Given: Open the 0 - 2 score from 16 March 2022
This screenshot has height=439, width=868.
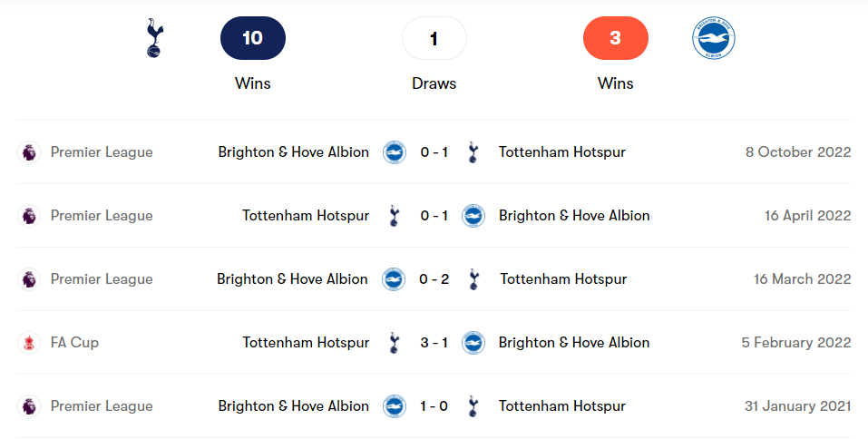Looking at the screenshot, I should [x=434, y=279].
